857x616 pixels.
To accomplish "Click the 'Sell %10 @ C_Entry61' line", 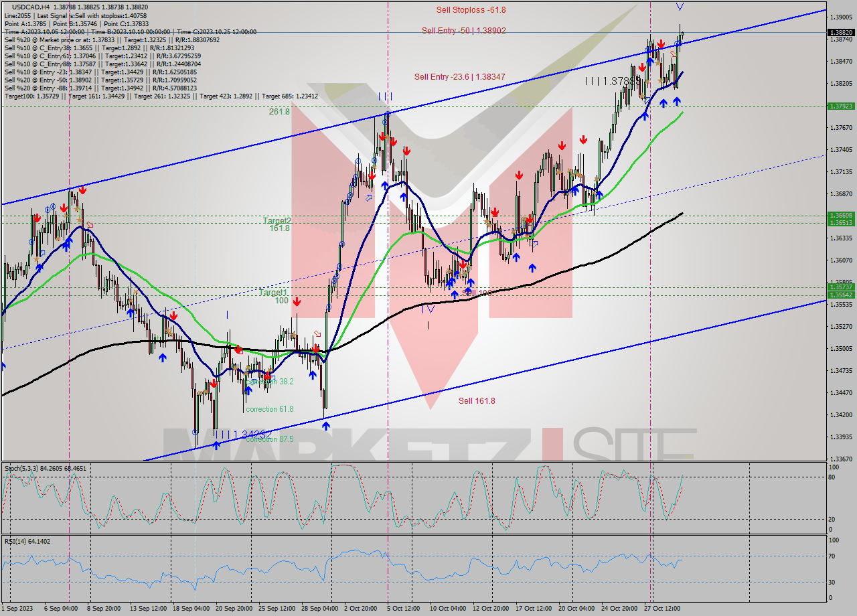I will tap(101, 56).
